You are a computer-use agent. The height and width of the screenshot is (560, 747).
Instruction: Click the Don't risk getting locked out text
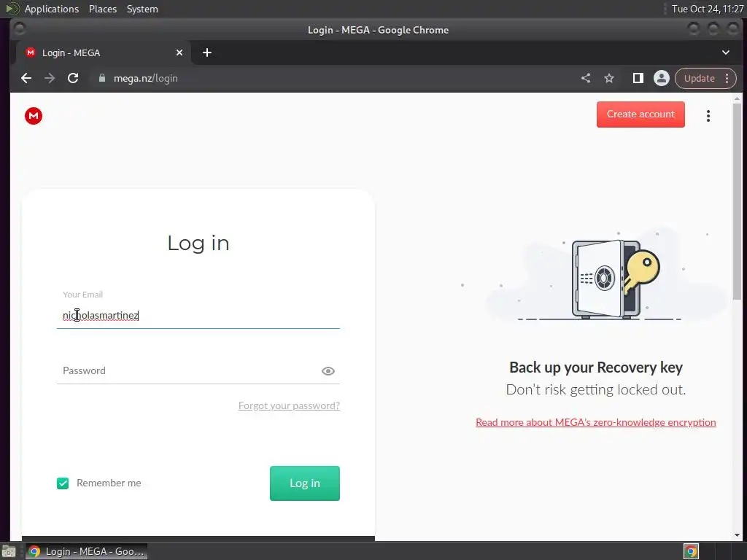pyautogui.click(x=595, y=389)
